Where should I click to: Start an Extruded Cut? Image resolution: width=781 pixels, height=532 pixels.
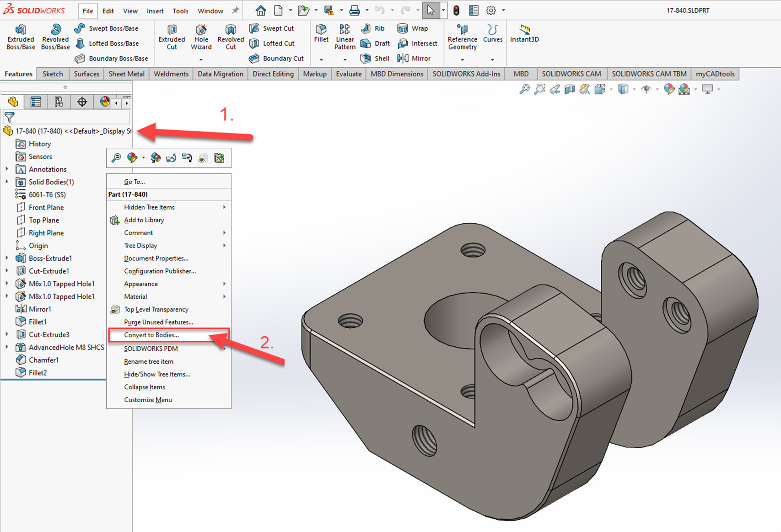coord(172,38)
